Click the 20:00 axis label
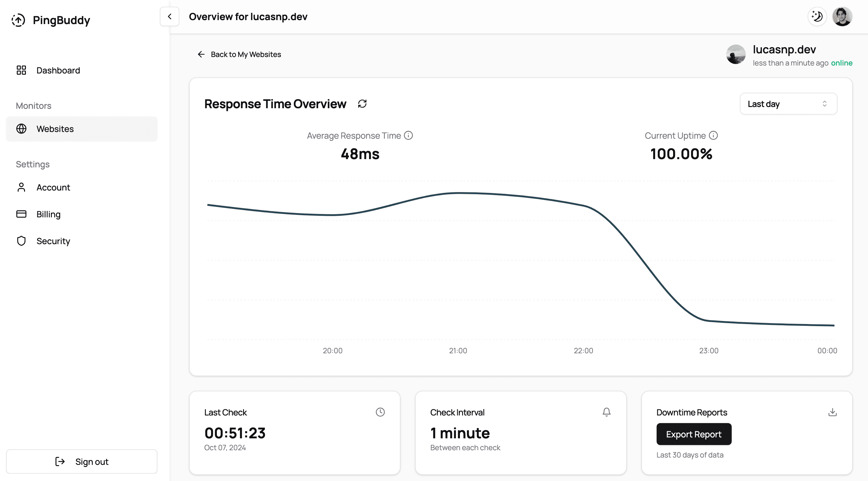This screenshot has width=868, height=481. pos(332,351)
